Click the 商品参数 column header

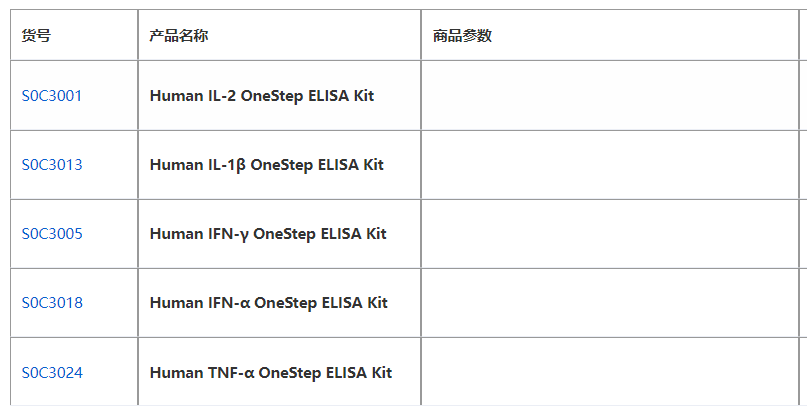(x=462, y=36)
